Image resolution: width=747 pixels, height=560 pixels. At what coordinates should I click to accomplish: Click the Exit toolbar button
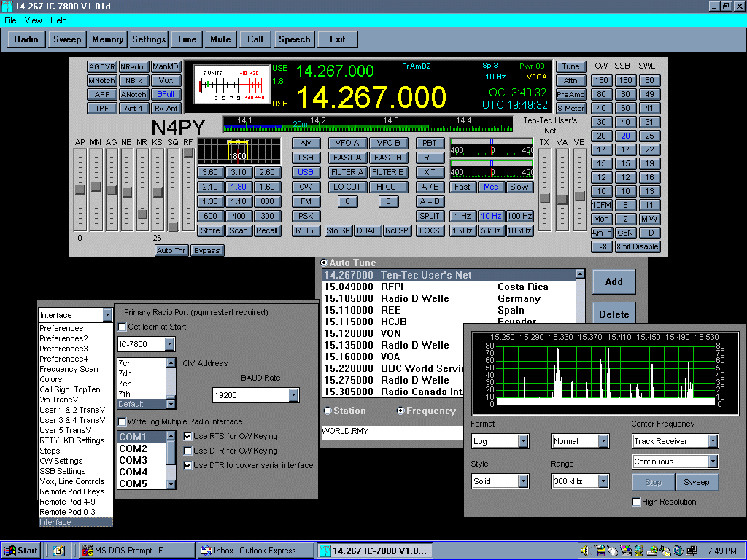click(337, 39)
